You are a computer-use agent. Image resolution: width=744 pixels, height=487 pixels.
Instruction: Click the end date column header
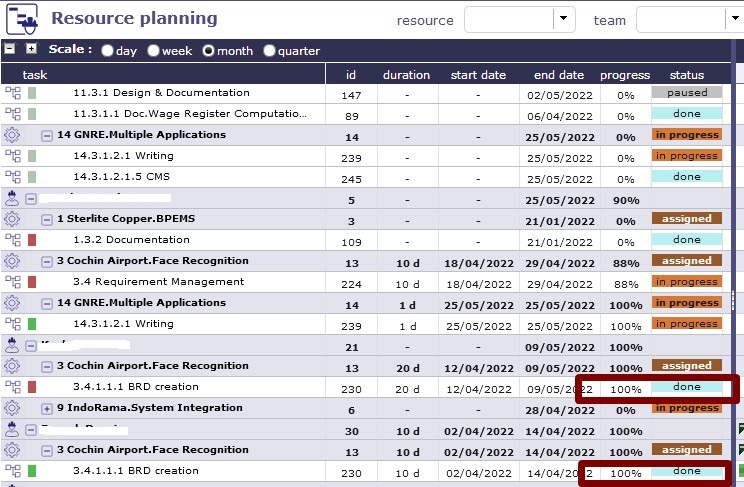(x=558, y=75)
